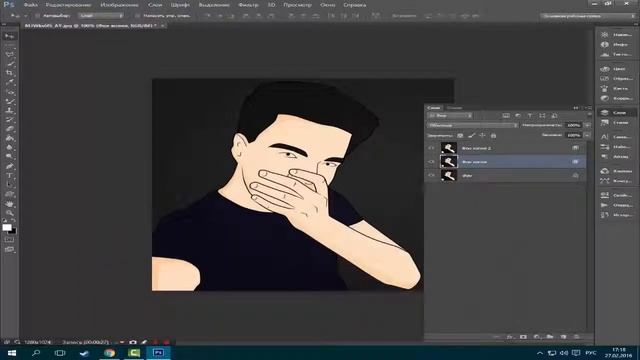Select the Clone Stamp tool
Screen dimensions: 640x360
[9, 110]
